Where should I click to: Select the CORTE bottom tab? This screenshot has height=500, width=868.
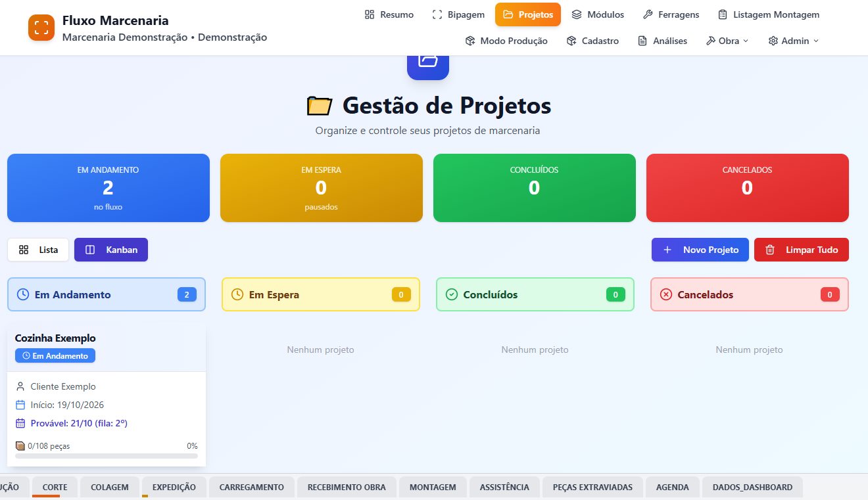[x=55, y=487]
